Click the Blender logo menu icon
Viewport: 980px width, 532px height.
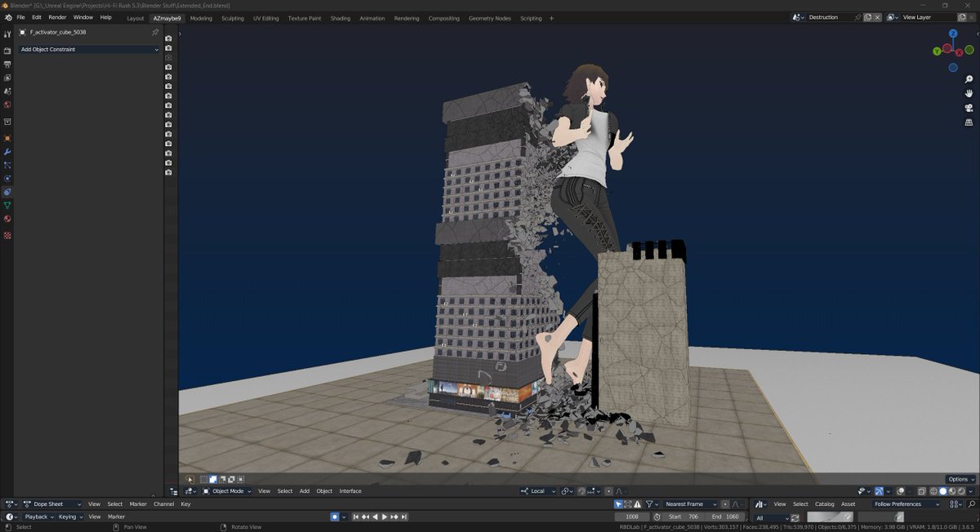coord(7,17)
